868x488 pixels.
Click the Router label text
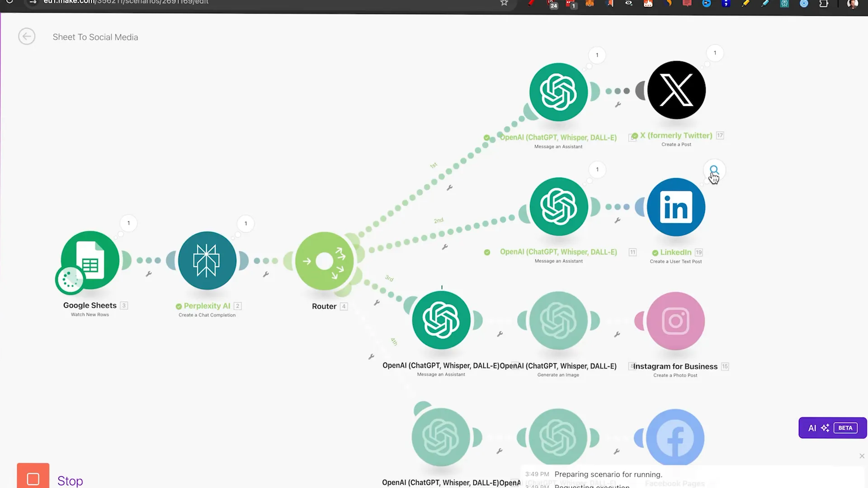(x=324, y=306)
